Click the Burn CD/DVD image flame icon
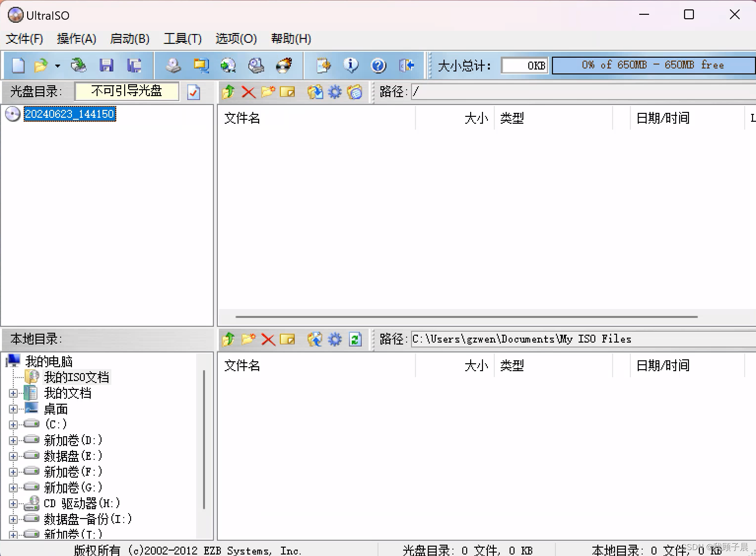756x556 pixels. point(284,65)
